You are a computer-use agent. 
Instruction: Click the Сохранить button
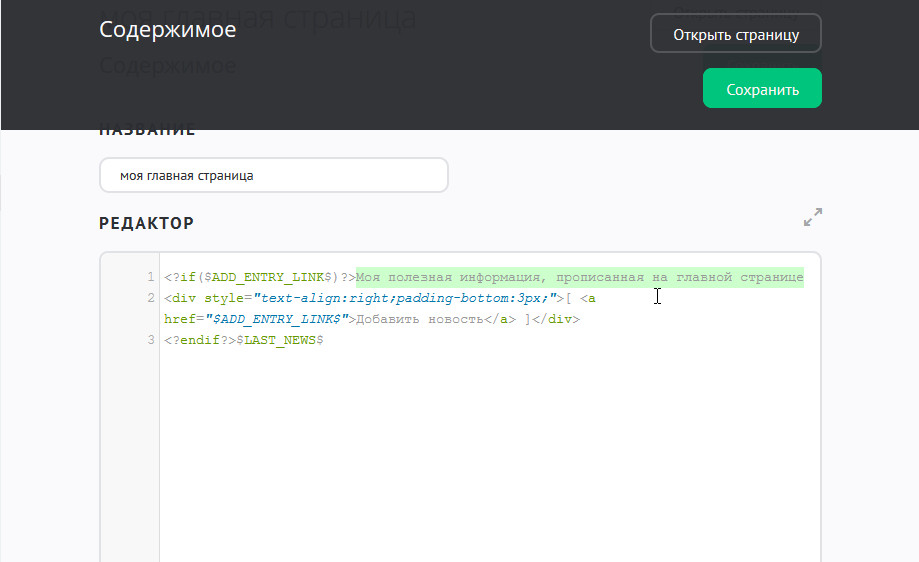(x=762, y=89)
